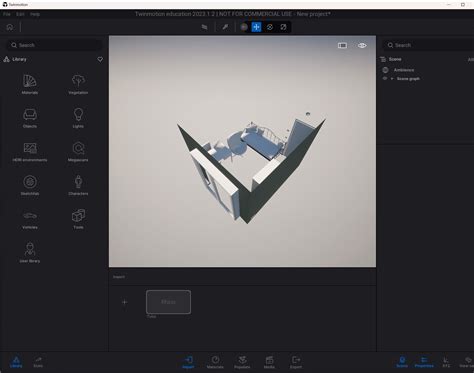This screenshot has width=474, height=373.
Task: Open the All filter dropdown in Scene
Action: point(470,60)
